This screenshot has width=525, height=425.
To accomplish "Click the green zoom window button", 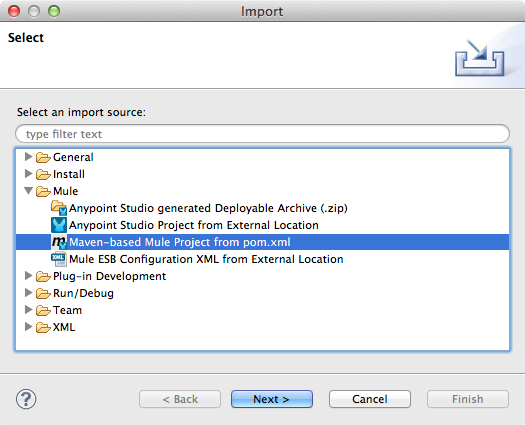I will (54, 11).
